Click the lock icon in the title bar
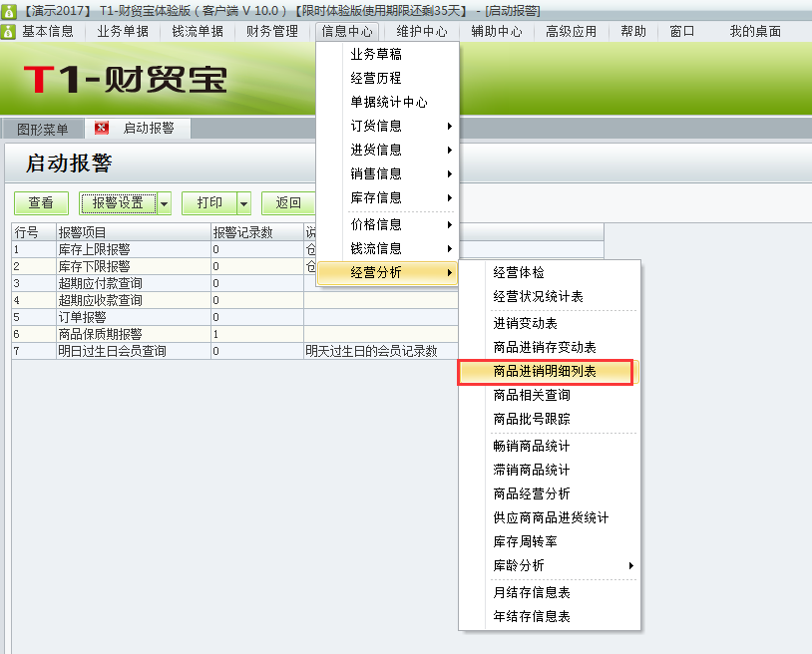 [x=10, y=9]
